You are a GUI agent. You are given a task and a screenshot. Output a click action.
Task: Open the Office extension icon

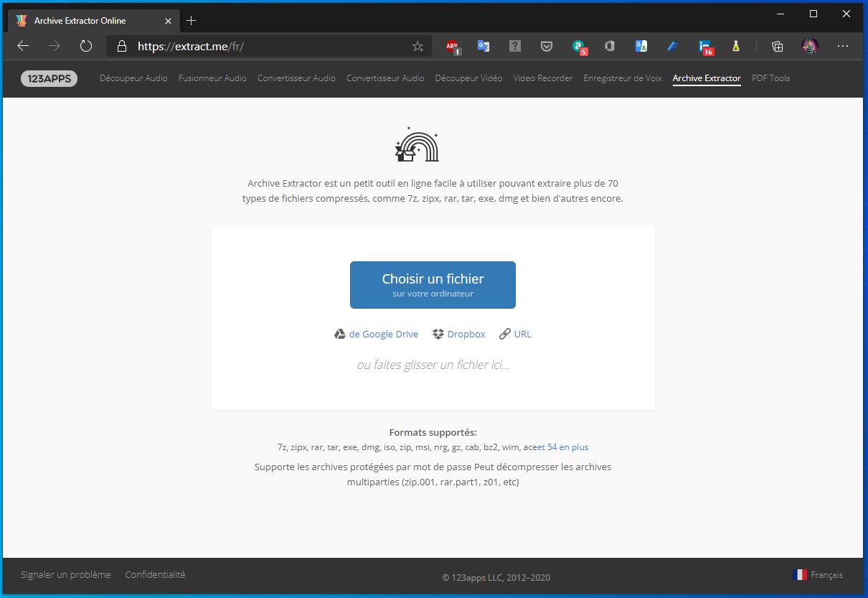[x=610, y=46]
